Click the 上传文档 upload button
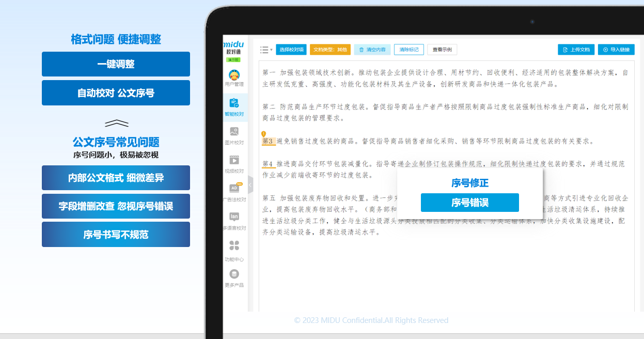 pyautogui.click(x=576, y=50)
